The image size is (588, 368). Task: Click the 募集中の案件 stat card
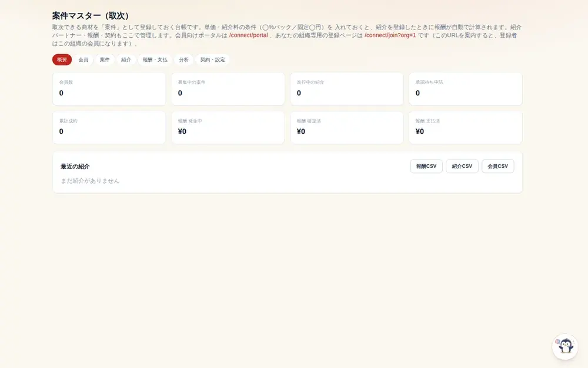(228, 89)
